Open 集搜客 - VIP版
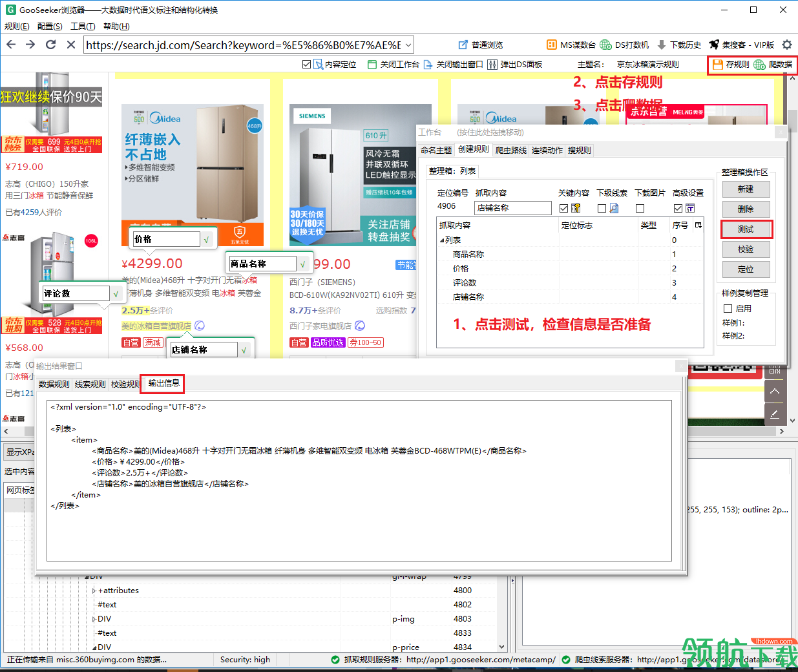798x672 pixels. (742, 45)
